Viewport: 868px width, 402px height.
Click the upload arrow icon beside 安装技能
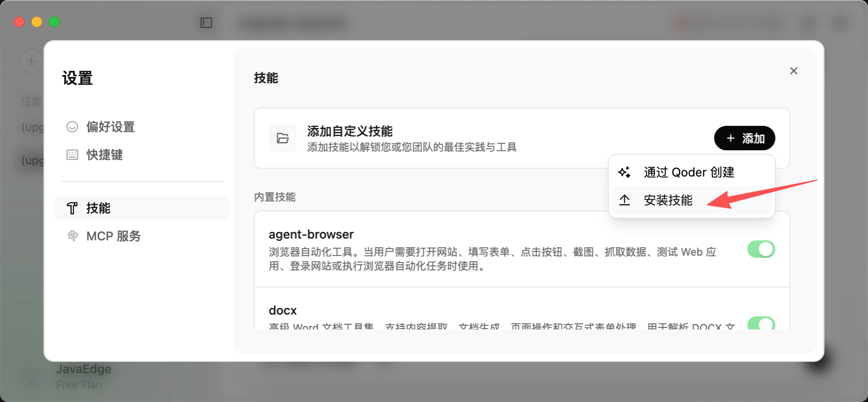(x=625, y=200)
